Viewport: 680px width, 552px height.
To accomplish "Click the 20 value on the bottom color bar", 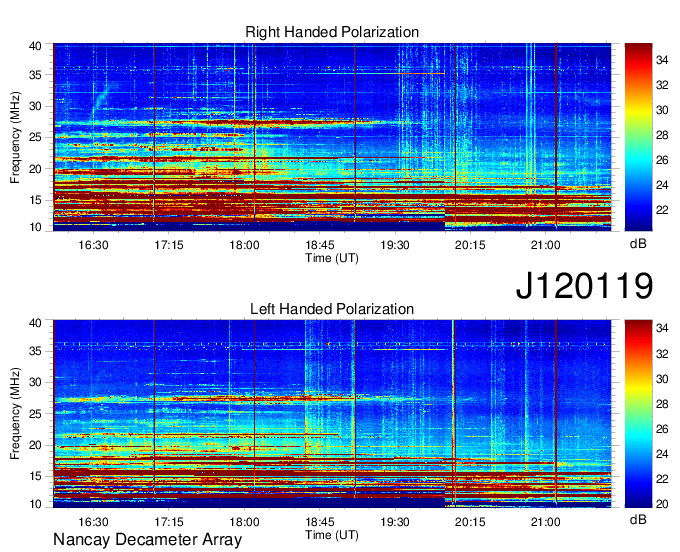I will pyautogui.click(x=662, y=503).
